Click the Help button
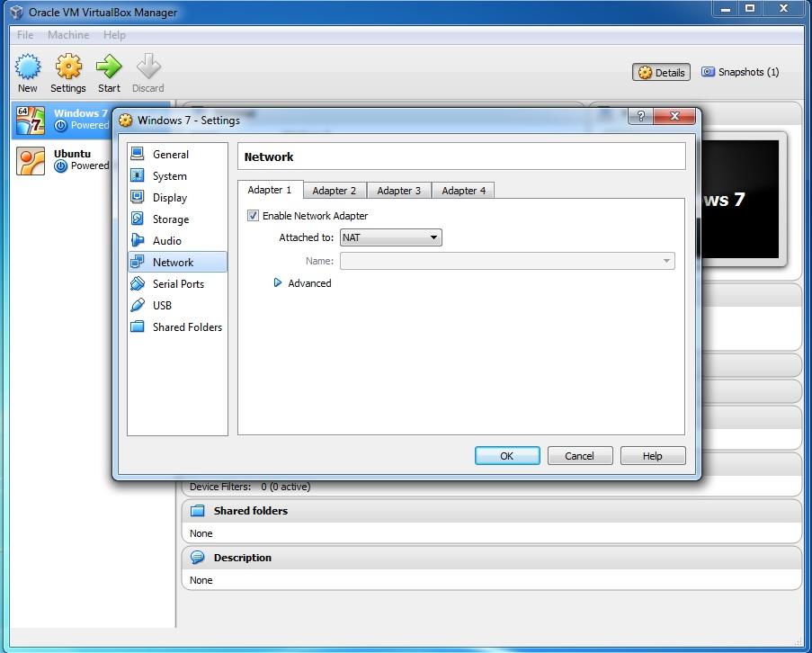The image size is (812, 653). click(653, 455)
